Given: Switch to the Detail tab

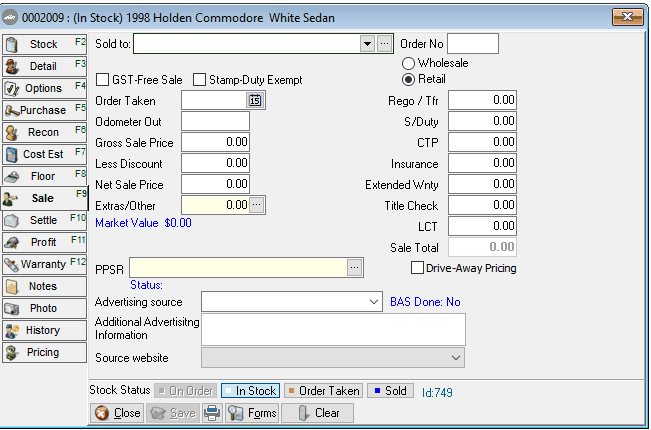Looking at the screenshot, I should click(x=44, y=66).
